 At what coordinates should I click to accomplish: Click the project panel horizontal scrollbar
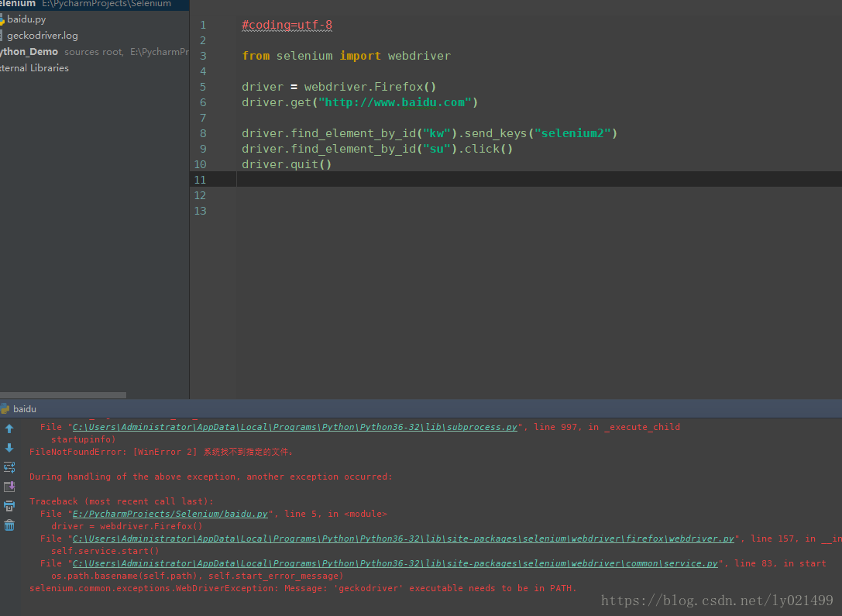point(63,394)
